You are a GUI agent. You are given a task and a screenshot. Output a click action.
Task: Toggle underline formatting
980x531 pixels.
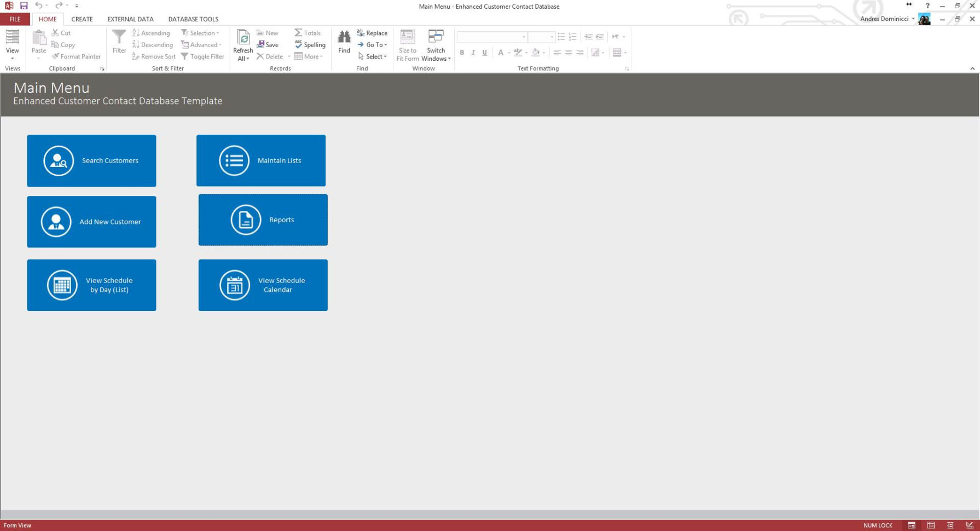tap(484, 53)
